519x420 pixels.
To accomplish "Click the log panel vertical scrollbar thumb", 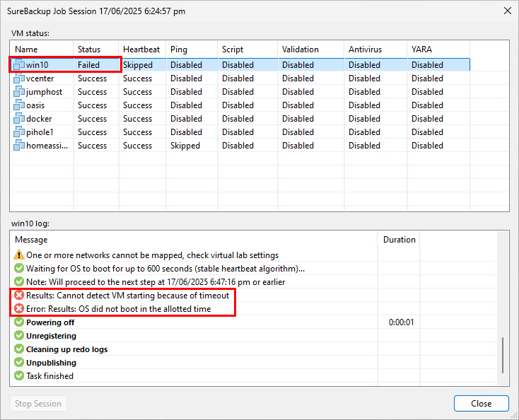I will (x=503, y=355).
